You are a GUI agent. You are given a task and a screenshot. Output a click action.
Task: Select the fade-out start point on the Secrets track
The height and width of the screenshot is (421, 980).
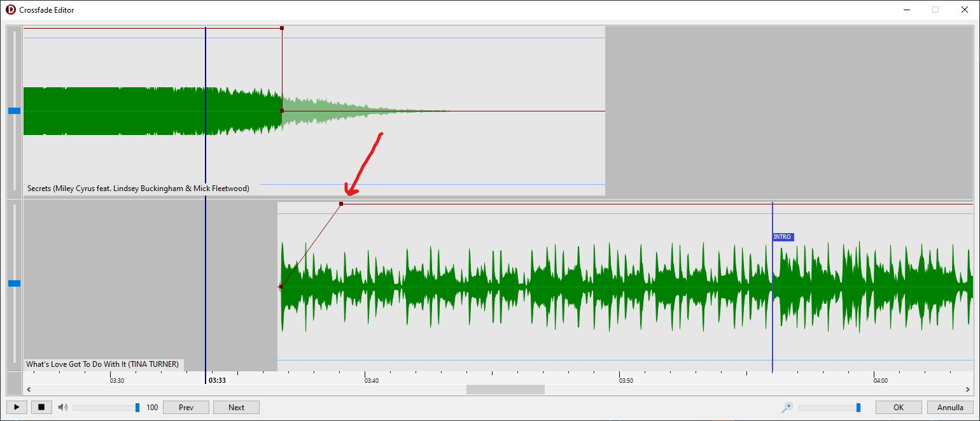click(282, 28)
